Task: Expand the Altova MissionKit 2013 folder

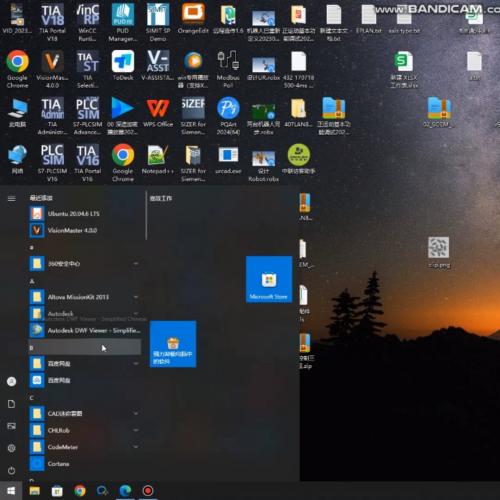Action: coord(85,297)
